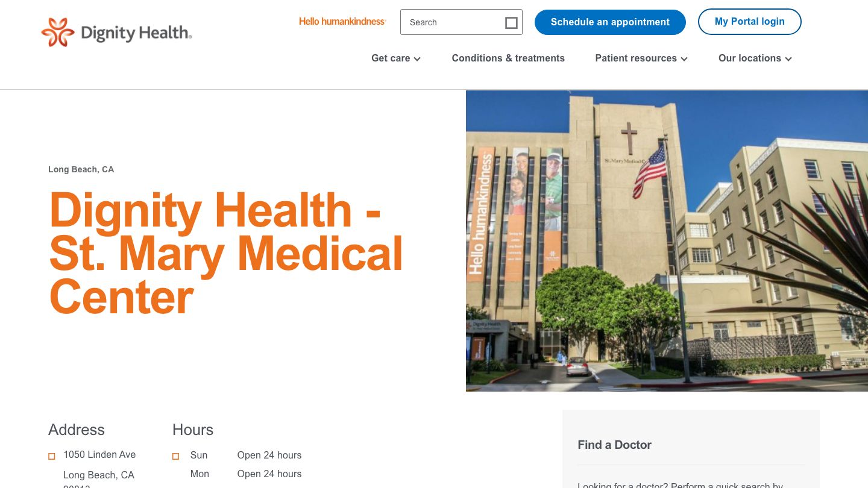868x488 pixels.
Task: Click the search submit icon
Action: (511, 22)
